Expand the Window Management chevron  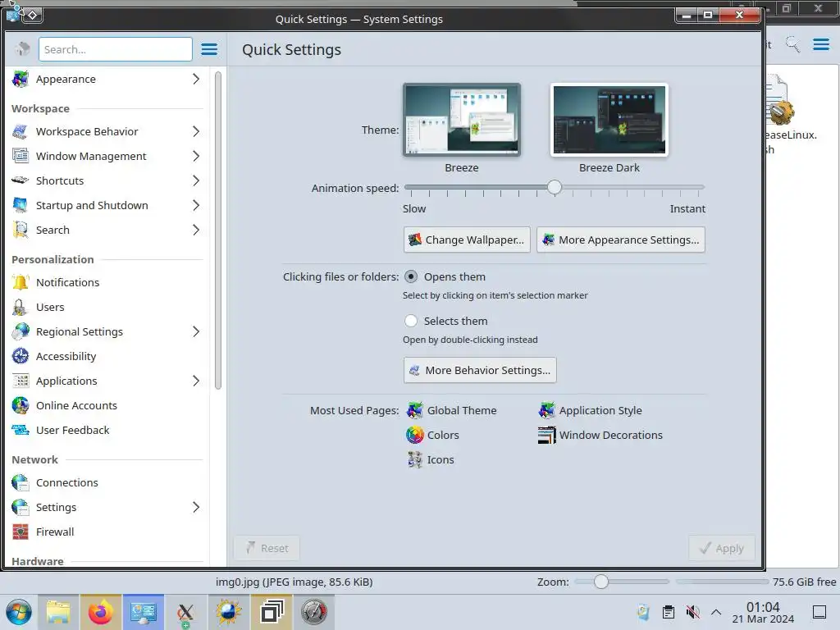pos(196,156)
